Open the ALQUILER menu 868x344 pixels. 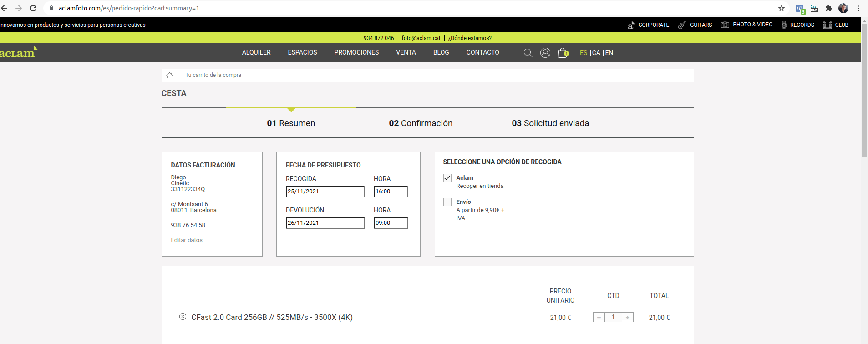(x=256, y=52)
